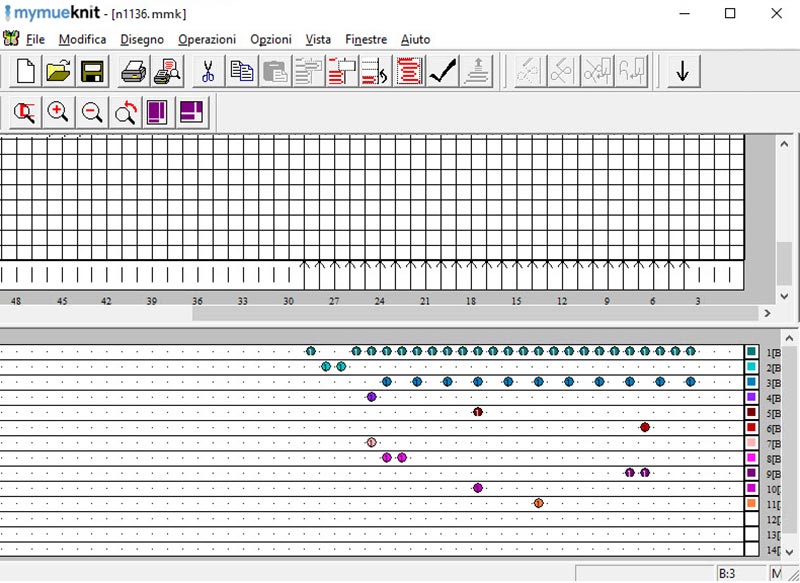
Task: Open the Operazioni menu
Action: (207, 39)
